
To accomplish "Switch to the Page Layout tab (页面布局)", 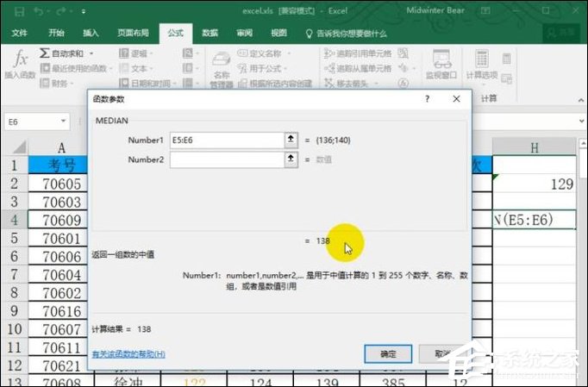I will (133, 33).
